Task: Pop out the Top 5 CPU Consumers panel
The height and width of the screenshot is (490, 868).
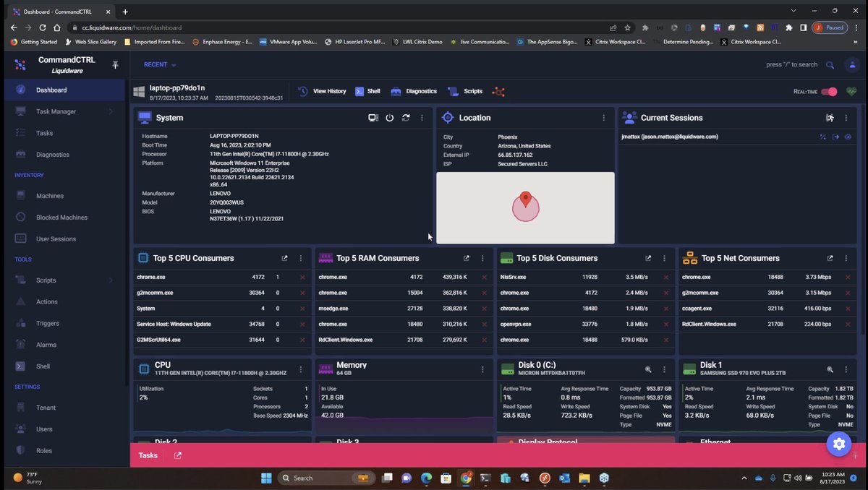Action: tap(284, 258)
